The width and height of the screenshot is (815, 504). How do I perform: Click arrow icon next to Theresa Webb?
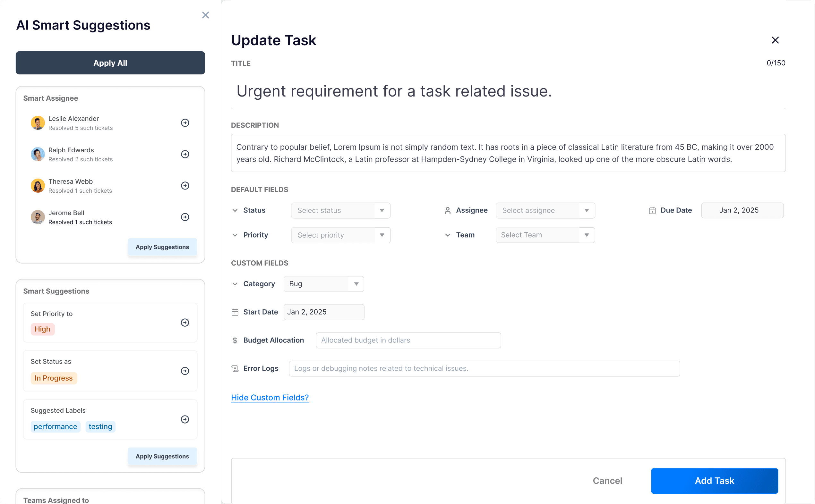point(185,186)
